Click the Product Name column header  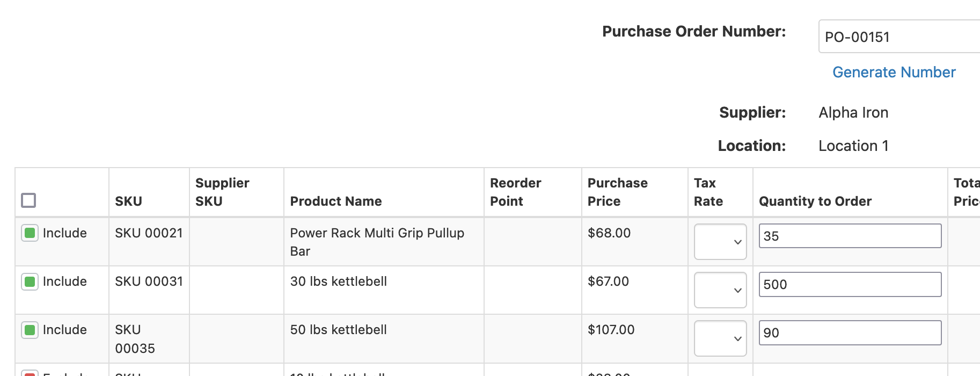click(x=336, y=201)
